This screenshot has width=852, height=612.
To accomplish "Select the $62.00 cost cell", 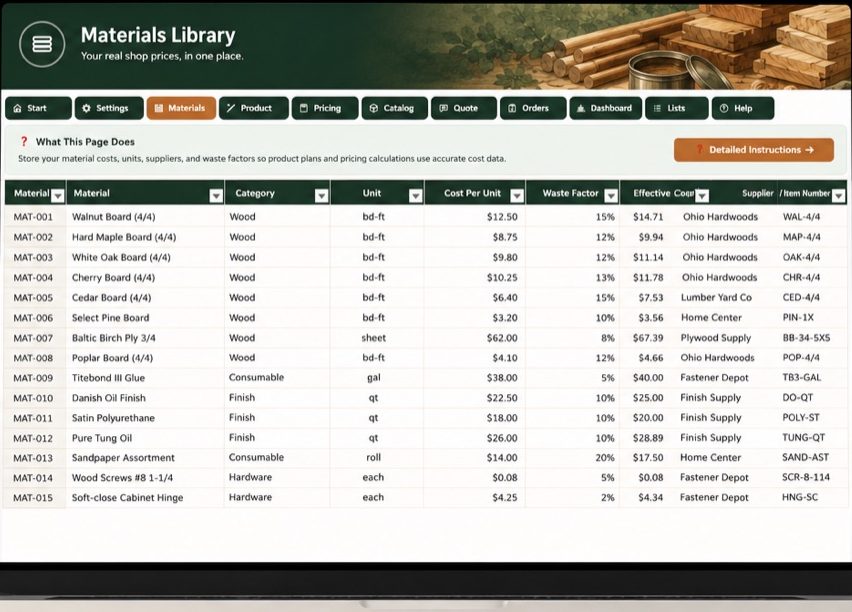I will [x=474, y=338].
